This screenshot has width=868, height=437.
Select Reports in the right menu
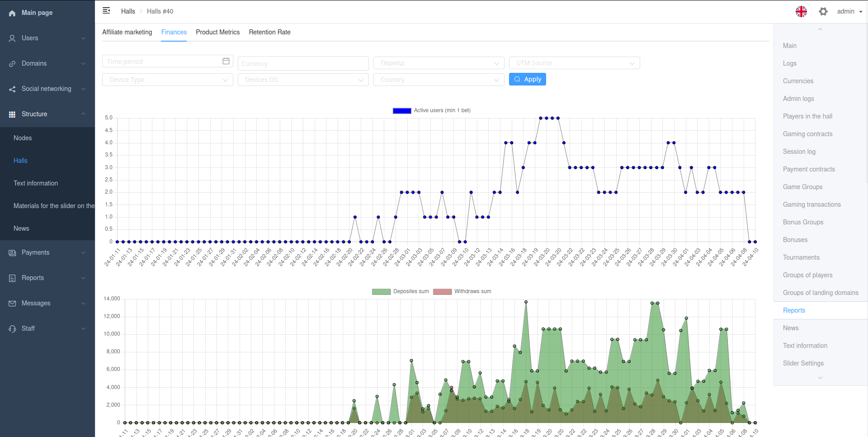[821, 310]
